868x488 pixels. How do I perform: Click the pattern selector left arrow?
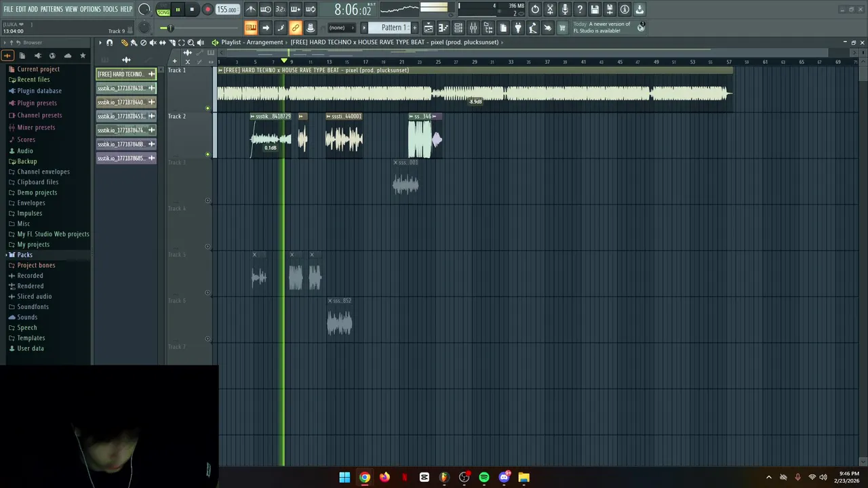click(x=364, y=28)
